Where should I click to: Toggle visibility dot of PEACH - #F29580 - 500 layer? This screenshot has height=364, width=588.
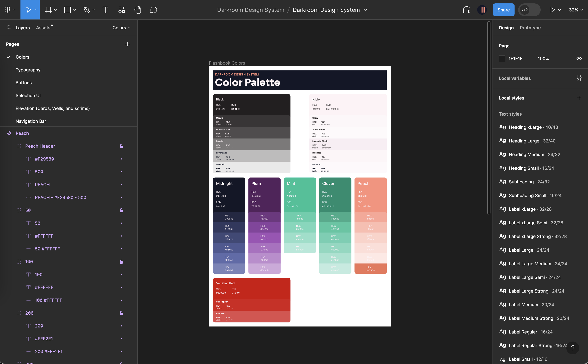pos(121,197)
